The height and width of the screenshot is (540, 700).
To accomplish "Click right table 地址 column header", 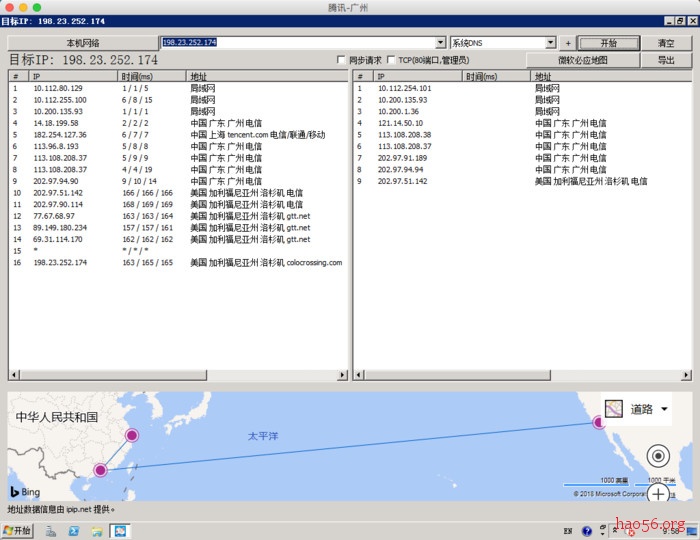I will (x=611, y=76).
